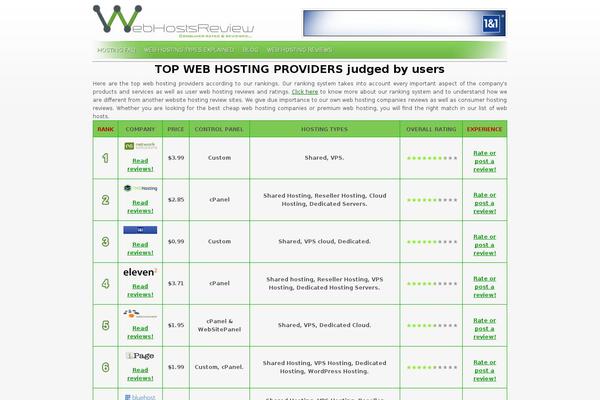600x400 pixels.
Task: Click the WebHostsReview site logo
Action: point(173,21)
